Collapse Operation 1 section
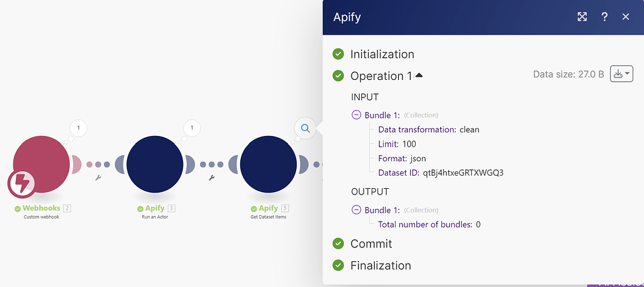Screen dimensions: 644x287 (419, 76)
